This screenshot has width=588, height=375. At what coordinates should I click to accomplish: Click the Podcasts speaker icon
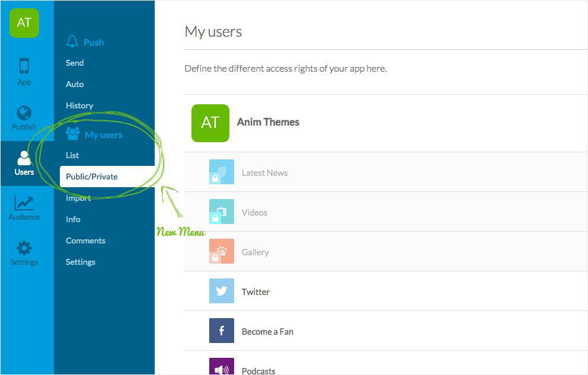coord(222,367)
